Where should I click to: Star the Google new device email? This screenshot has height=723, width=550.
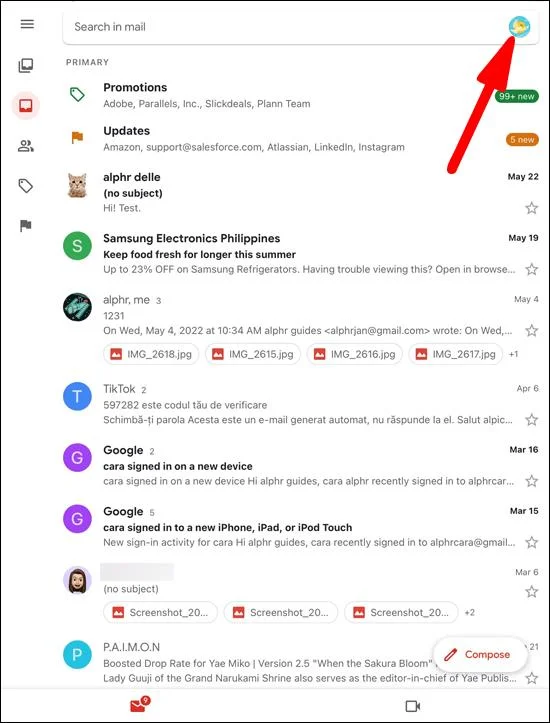[532, 481]
